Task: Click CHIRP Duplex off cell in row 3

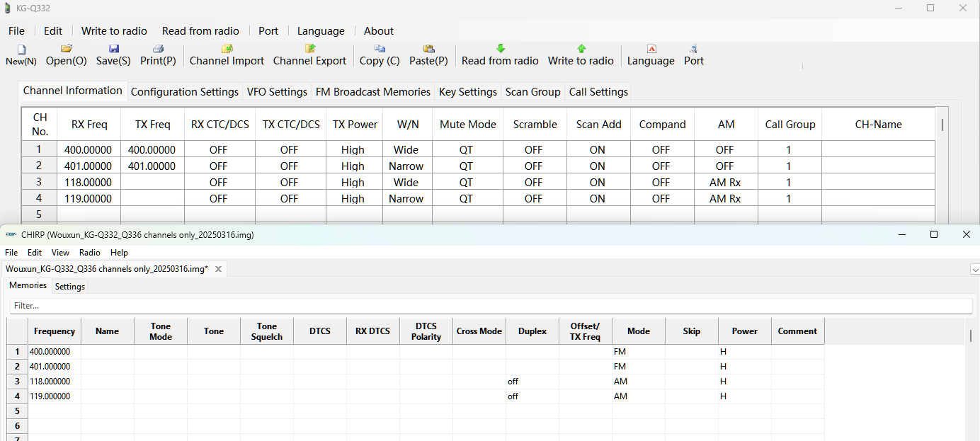Action: pyautogui.click(x=532, y=382)
